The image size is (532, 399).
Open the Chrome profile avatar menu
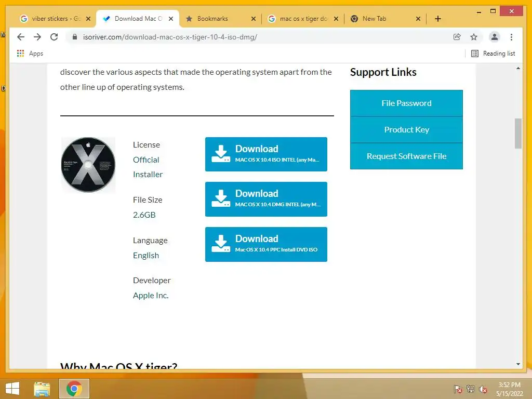coord(495,37)
